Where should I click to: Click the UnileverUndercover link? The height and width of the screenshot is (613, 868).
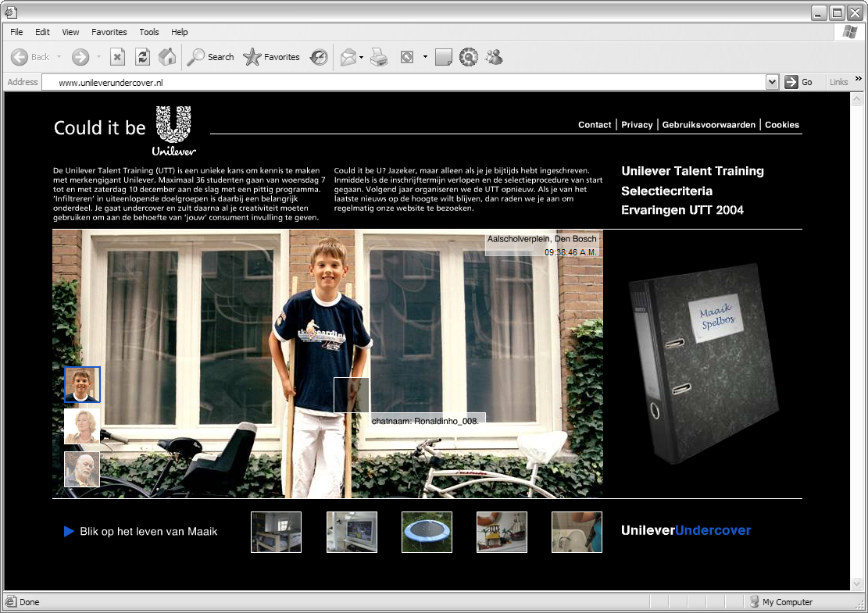[686, 530]
